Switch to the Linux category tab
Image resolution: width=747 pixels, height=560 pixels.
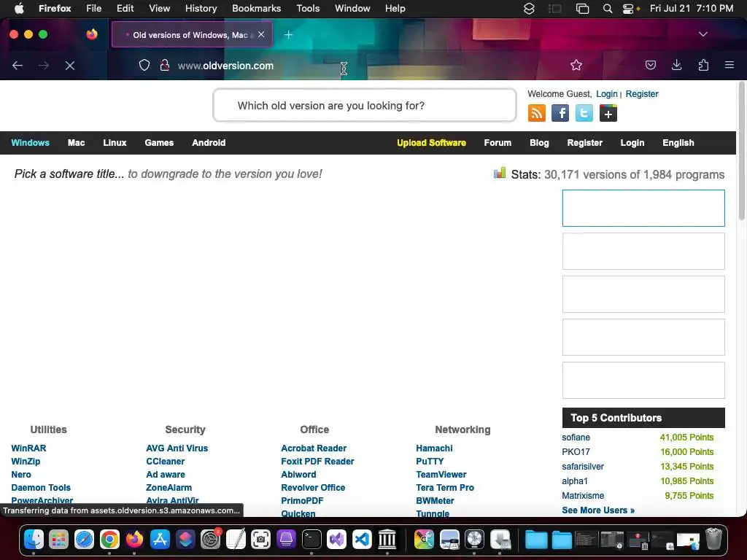[x=115, y=143]
